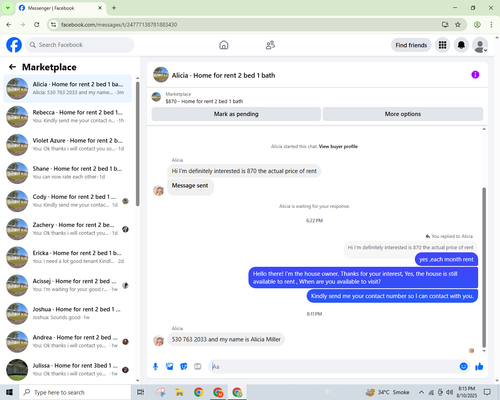Open Acissej conversation
500x400 pixels.
click(x=67, y=285)
